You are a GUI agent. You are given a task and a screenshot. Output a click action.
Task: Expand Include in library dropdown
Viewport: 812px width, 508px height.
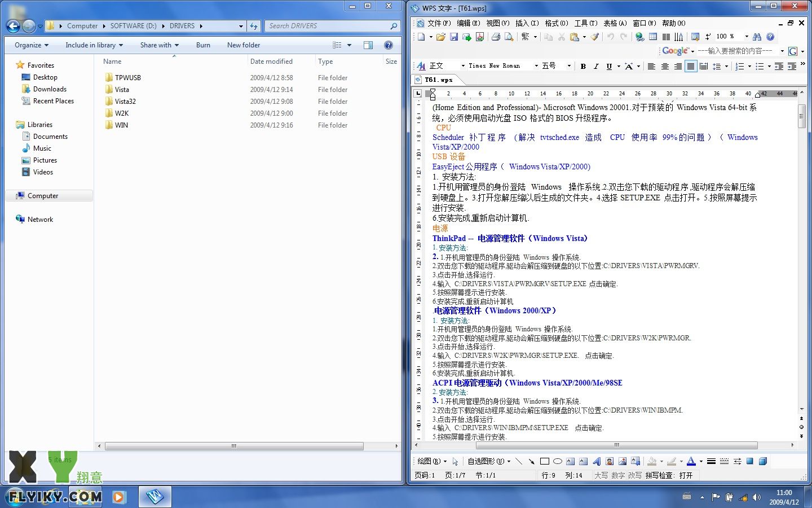click(x=94, y=45)
